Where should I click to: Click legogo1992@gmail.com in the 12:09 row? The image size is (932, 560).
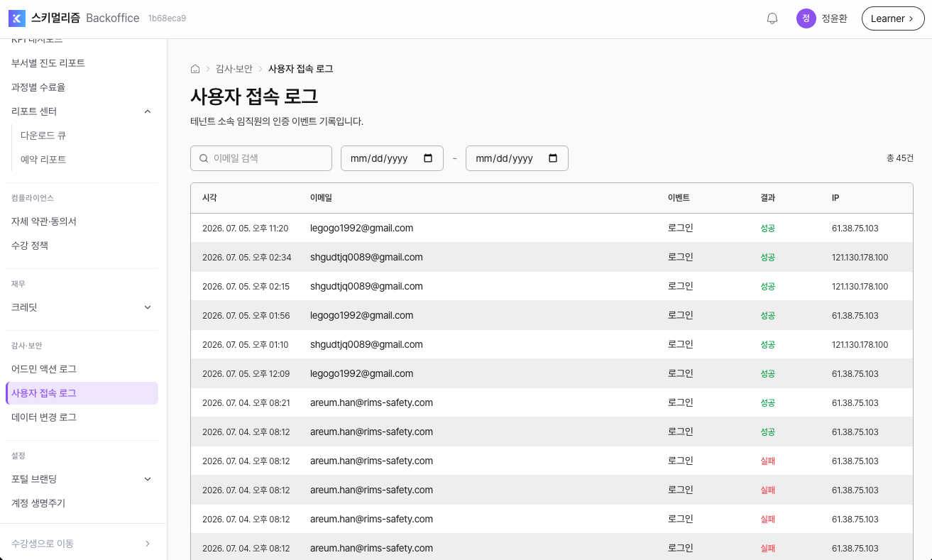click(x=361, y=373)
